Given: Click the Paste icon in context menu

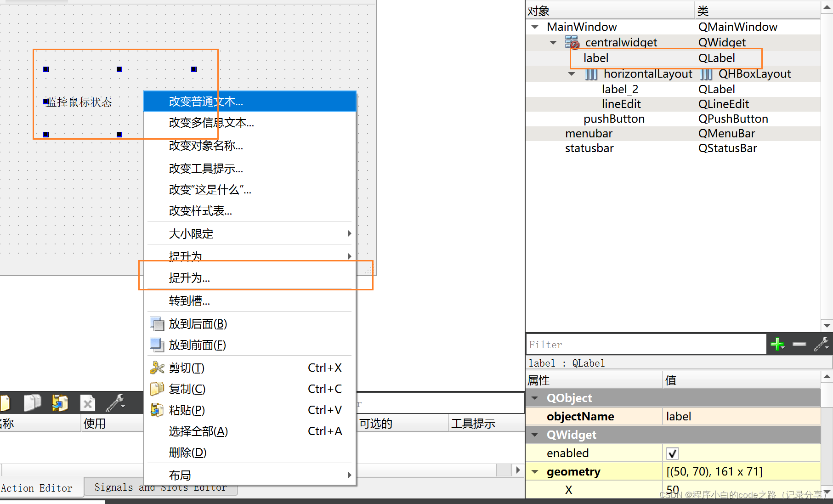Looking at the screenshot, I should [x=157, y=410].
